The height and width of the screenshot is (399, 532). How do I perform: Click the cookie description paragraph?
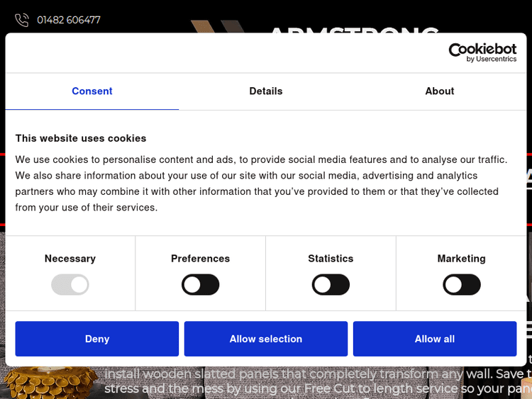pos(261,184)
